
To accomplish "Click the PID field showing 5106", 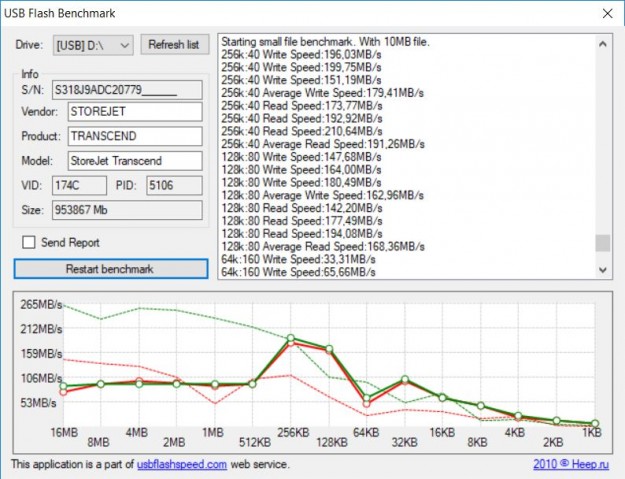I will coord(174,185).
